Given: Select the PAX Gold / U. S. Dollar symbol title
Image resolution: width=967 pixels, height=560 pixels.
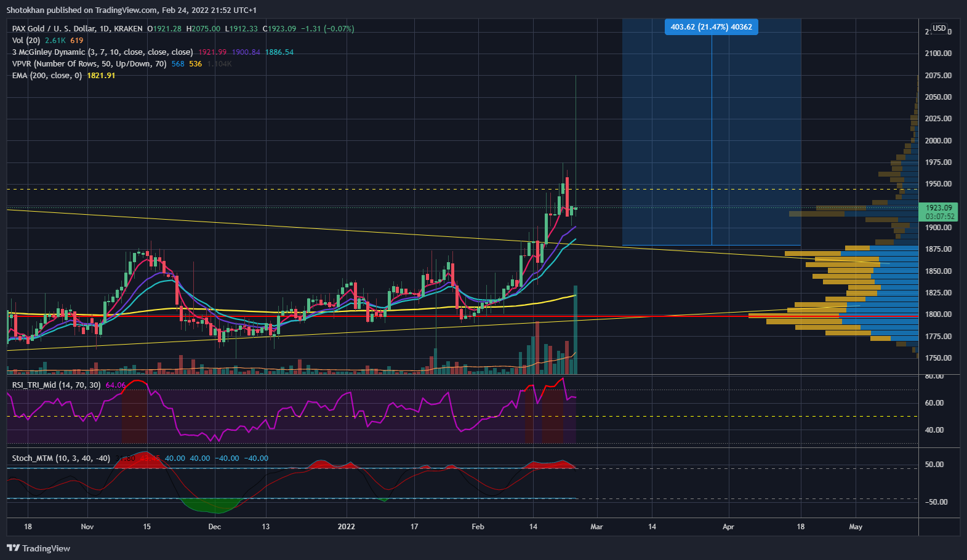Looking at the screenshot, I should pyautogui.click(x=78, y=29).
